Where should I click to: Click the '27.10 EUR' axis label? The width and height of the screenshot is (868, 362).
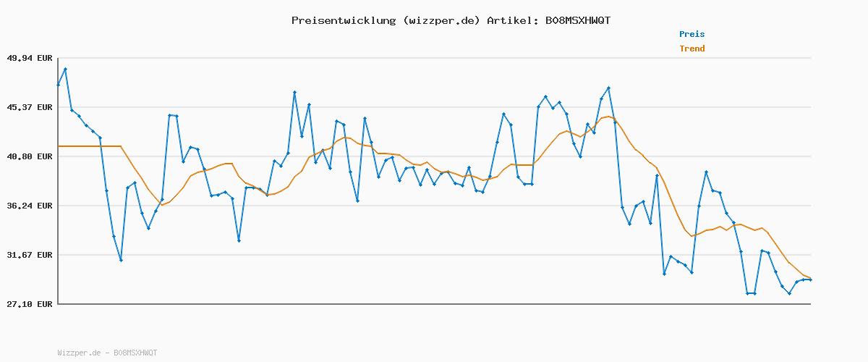[x=30, y=304]
